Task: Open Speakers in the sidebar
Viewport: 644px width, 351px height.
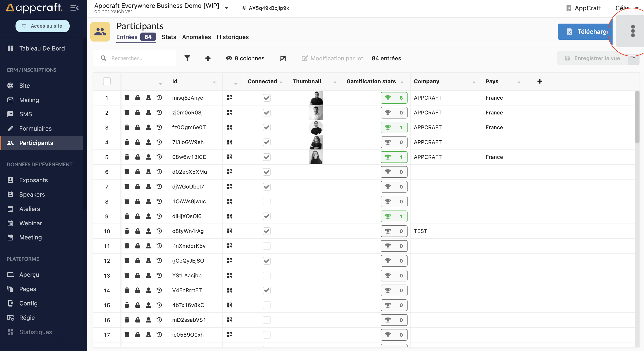Action: (x=32, y=194)
